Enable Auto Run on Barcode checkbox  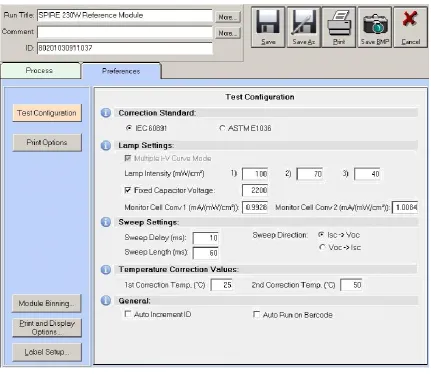click(256, 315)
